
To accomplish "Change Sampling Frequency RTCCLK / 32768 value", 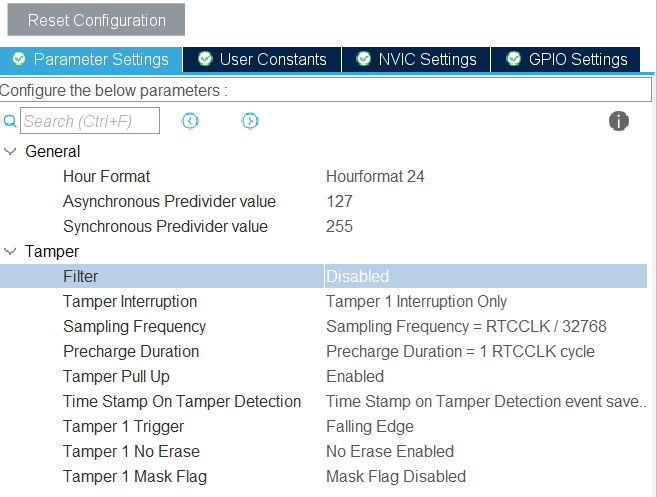I will pyautogui.click(x=466, y=326).
